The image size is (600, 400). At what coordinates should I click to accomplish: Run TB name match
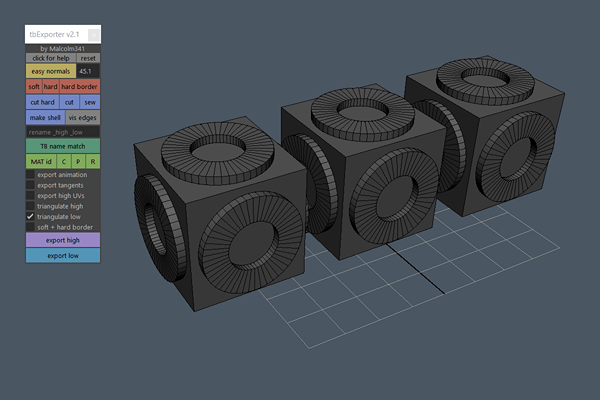62,146
